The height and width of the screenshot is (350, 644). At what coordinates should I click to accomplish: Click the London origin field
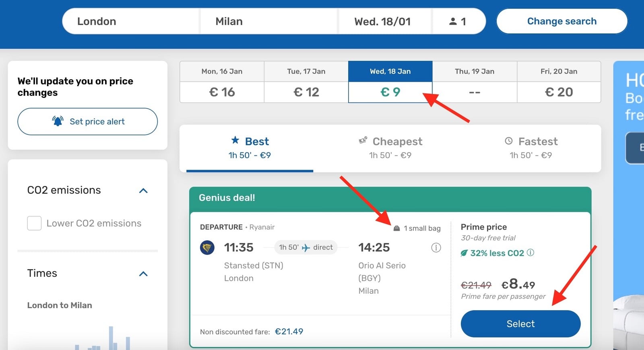pos(131,21)
